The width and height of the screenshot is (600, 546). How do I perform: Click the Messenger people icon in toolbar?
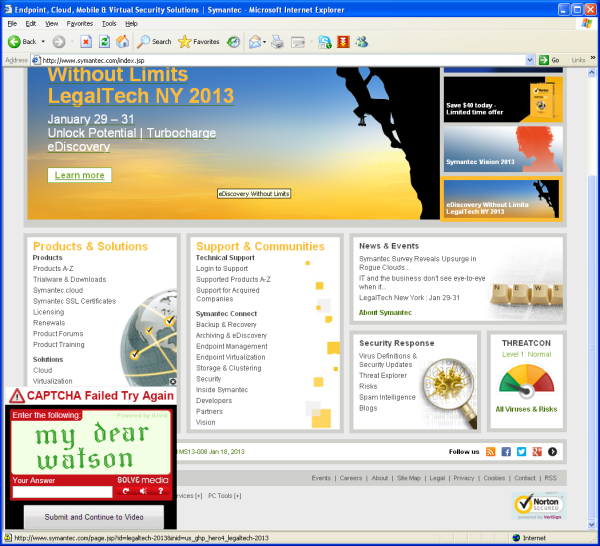click(x=361, y=41)
